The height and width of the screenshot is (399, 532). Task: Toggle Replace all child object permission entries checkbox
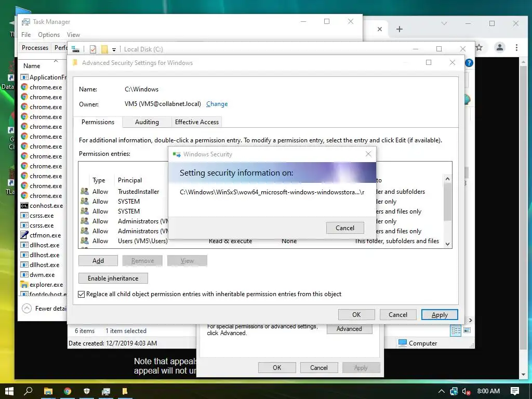pos(81,294)
